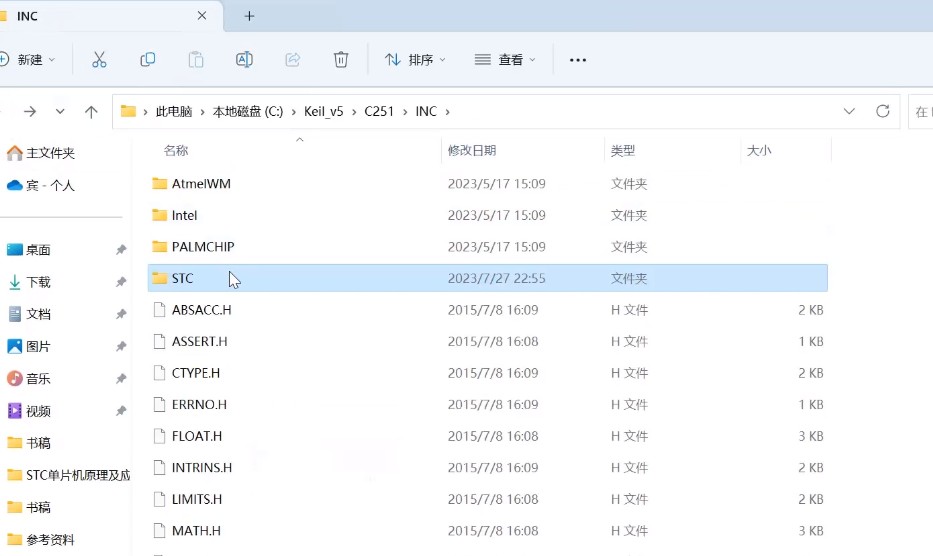Open Downloads (下载) in sidebar
The image size is (933, 556).
coord(29,282)
